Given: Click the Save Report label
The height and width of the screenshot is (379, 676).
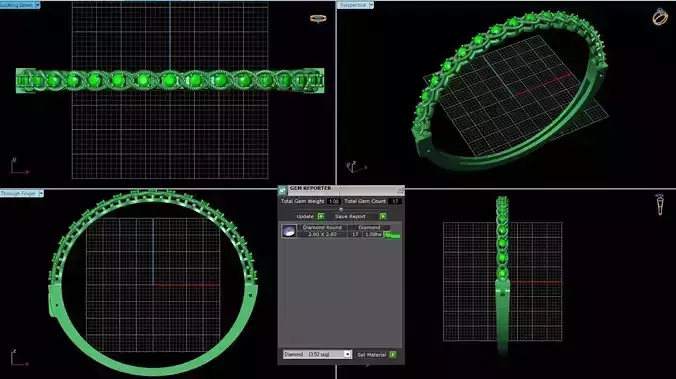Looking at the screenshot, I should point(350,216).
